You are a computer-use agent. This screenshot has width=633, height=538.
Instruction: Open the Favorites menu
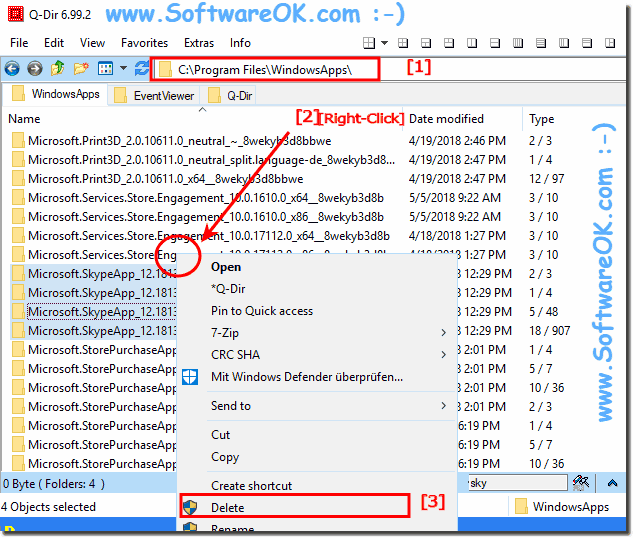145,43
